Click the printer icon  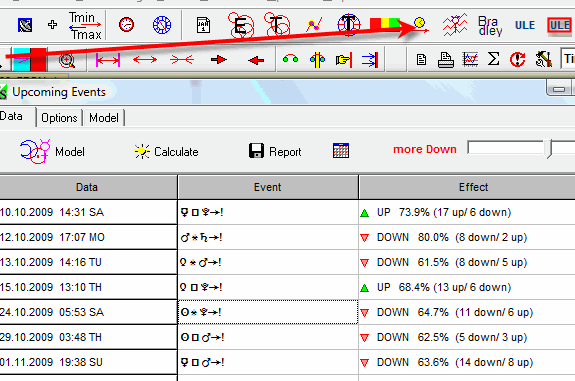pos(446,60)
